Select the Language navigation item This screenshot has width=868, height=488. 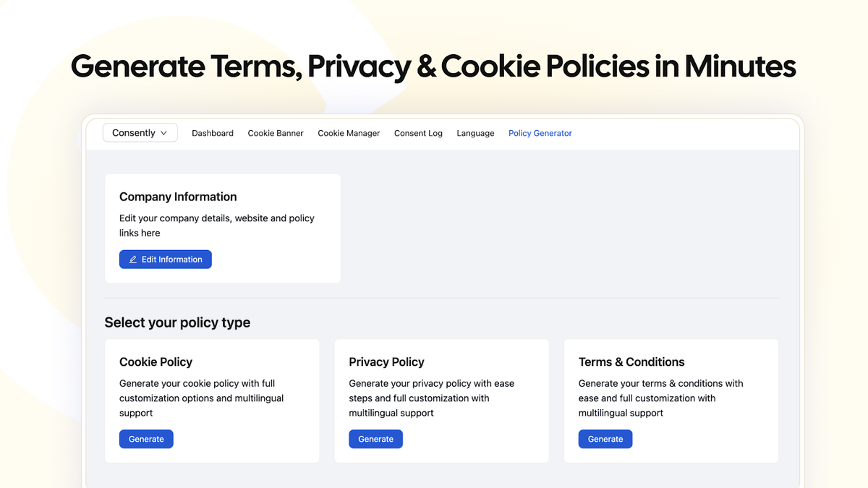(475, 133)
